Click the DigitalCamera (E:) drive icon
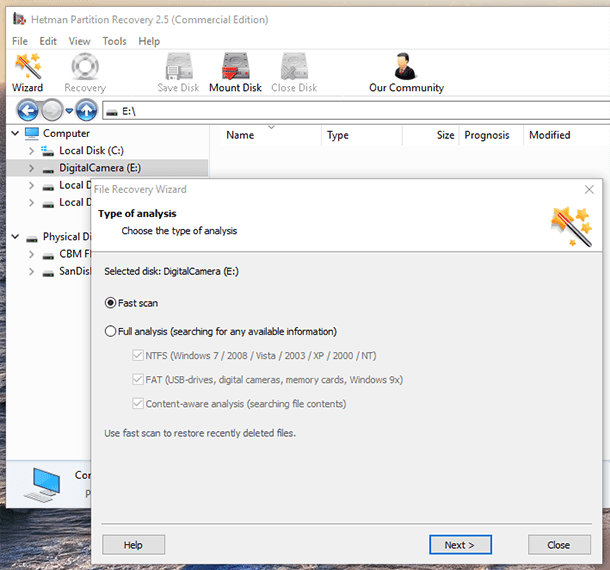The width and height of the screenshot is (610, 570). coord(48,169)
